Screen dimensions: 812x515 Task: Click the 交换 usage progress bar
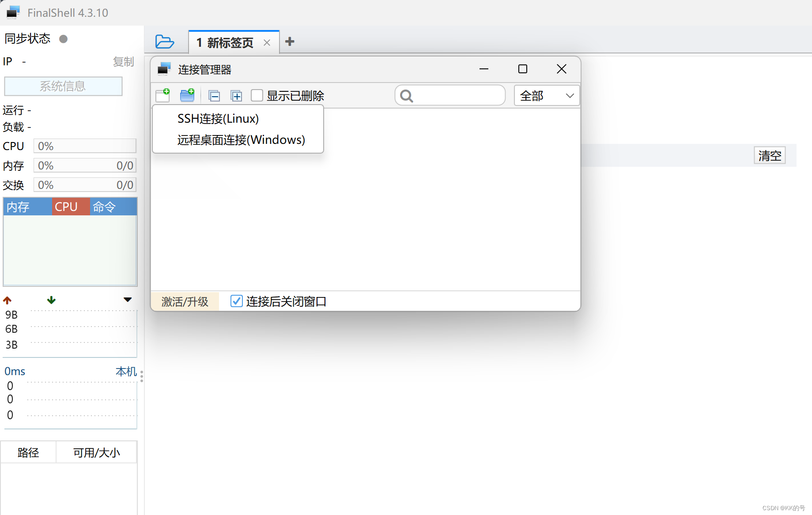[x=85, y=185]
